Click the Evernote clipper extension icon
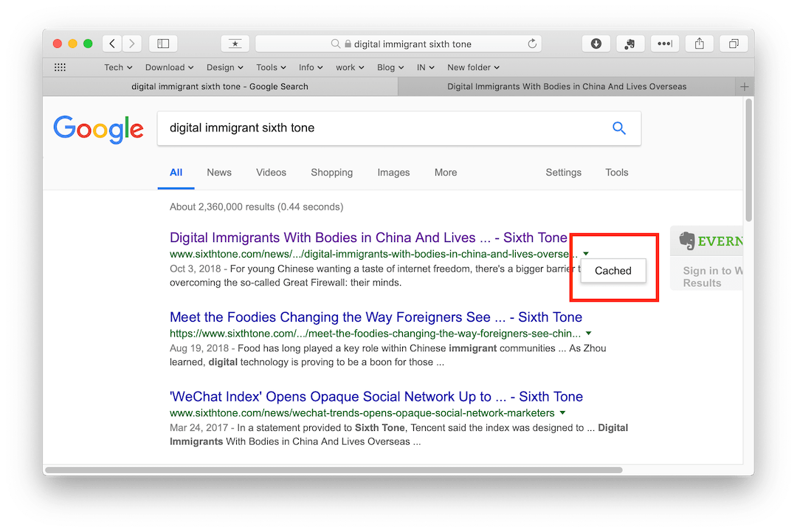The image size is (797, 532). click(630, 44)
